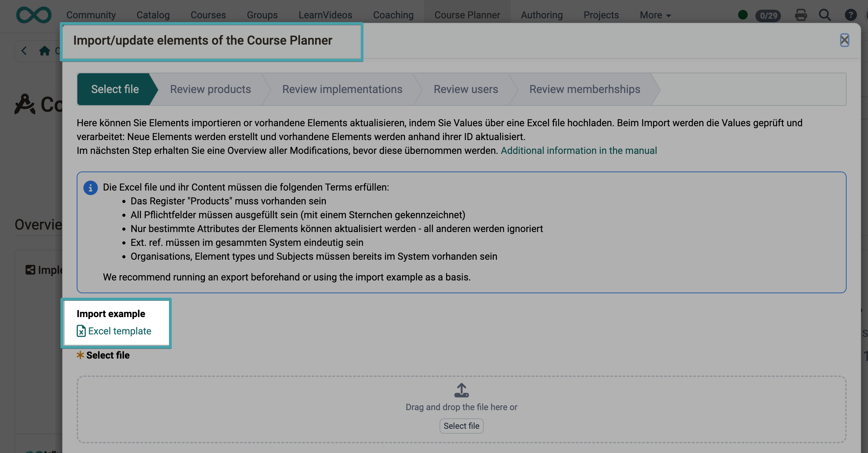868x453 pixels.
Task: Go to the Review implementations step
Action: [x=342, y=89]
